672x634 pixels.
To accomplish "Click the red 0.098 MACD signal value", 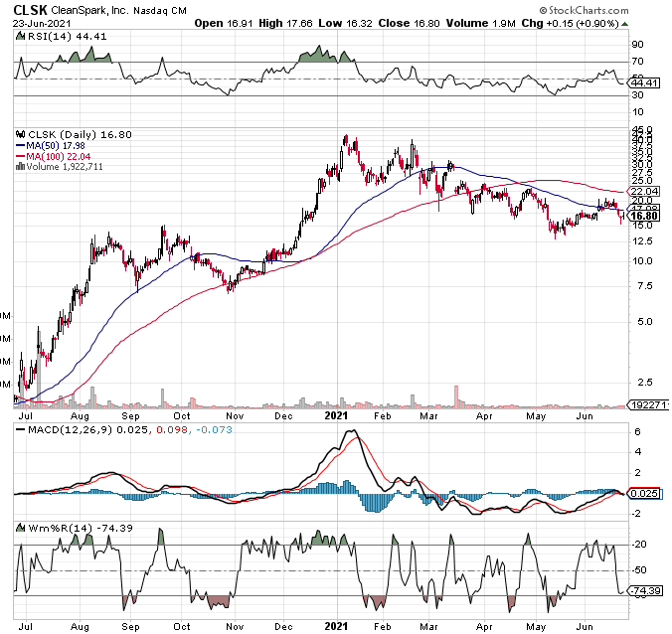I will click(x=172, y=429).
